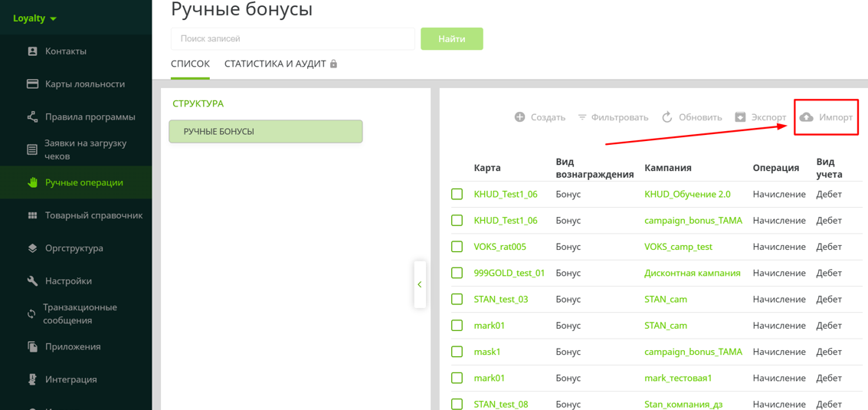Click the share icon for Правила программы
Image resolution: width=868 pixels, height=410 pixels.
32,117
